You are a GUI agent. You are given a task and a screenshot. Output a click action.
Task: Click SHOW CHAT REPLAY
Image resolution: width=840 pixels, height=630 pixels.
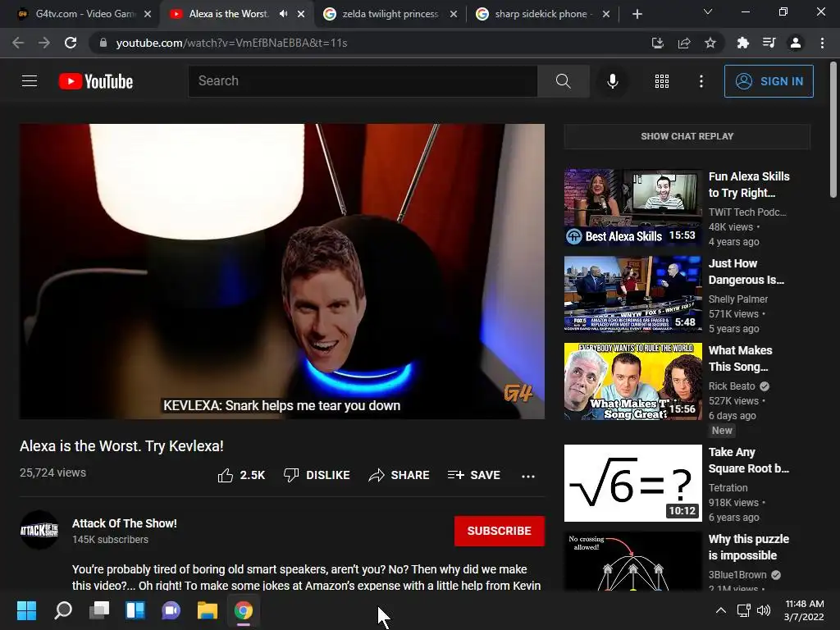687,136
